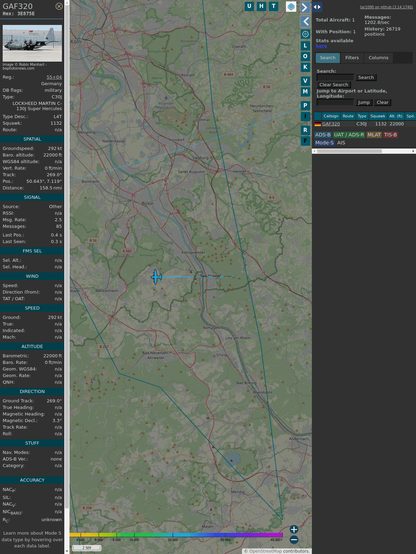
Task: Zoom in with the plus icon
Action: click(x=294, y=529)
